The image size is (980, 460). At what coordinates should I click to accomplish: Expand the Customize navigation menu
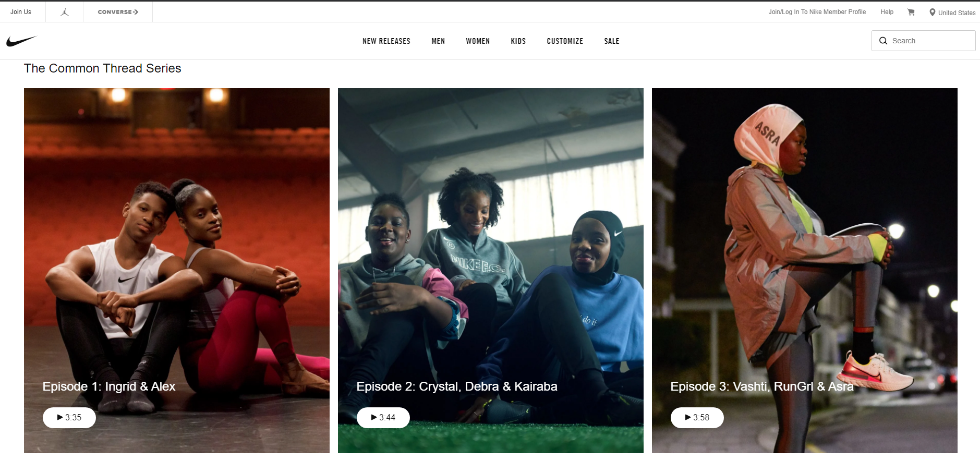(x=565, y=41)
